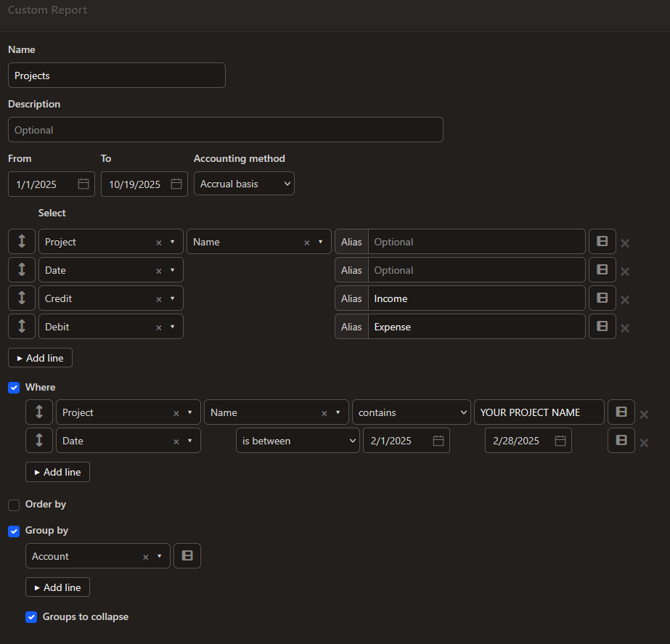Open the From date calendar picker
This screenshot has height=644, width=670.
pyautogui.click(x=83, y=184)
